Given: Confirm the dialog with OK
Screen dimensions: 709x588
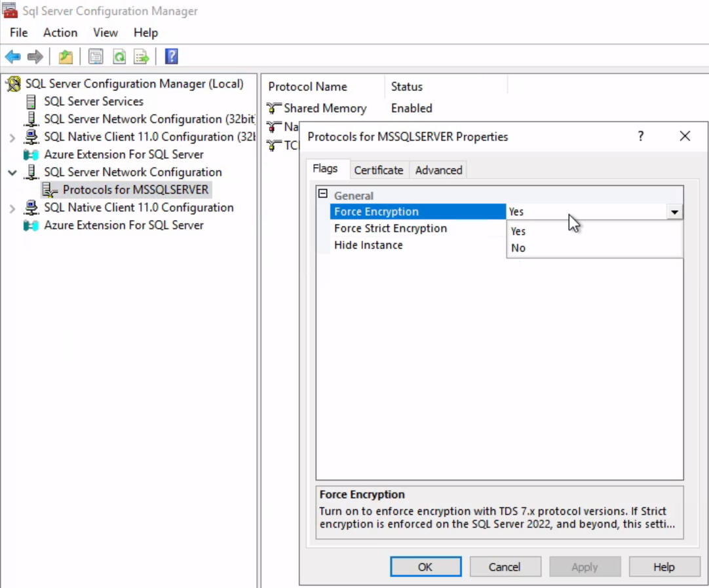Looking at the screenshot, I should point(425,567).
